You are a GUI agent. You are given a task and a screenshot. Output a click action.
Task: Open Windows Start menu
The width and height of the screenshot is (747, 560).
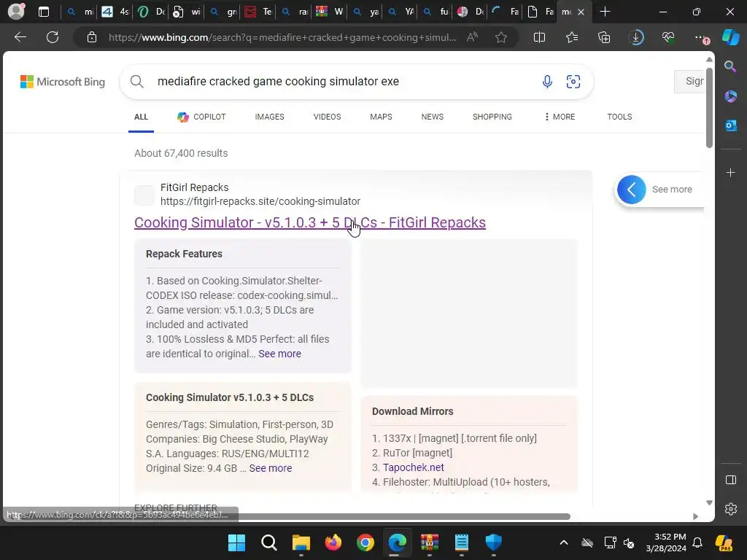click(x=237, y=542)
